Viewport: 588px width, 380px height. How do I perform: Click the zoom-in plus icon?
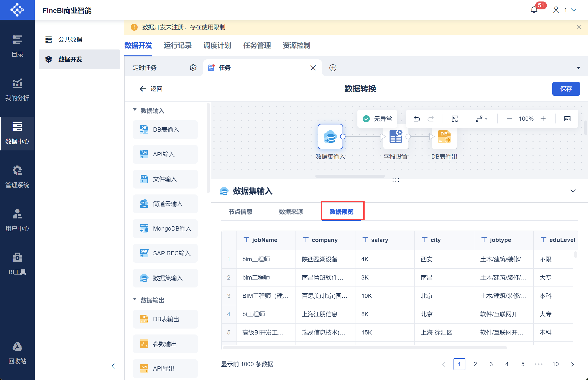(x=543, y=119)
